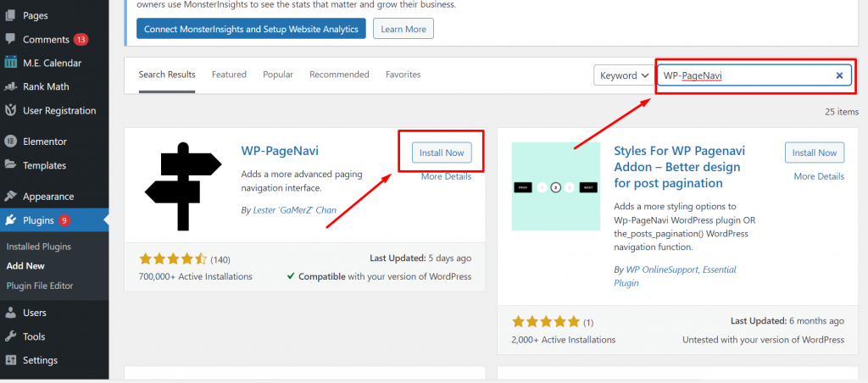The height and width of the screenshot is (383, 868).
Task: Click Styles For WP Pagenavi thumbnail
Action: click(x=556, y=186)
